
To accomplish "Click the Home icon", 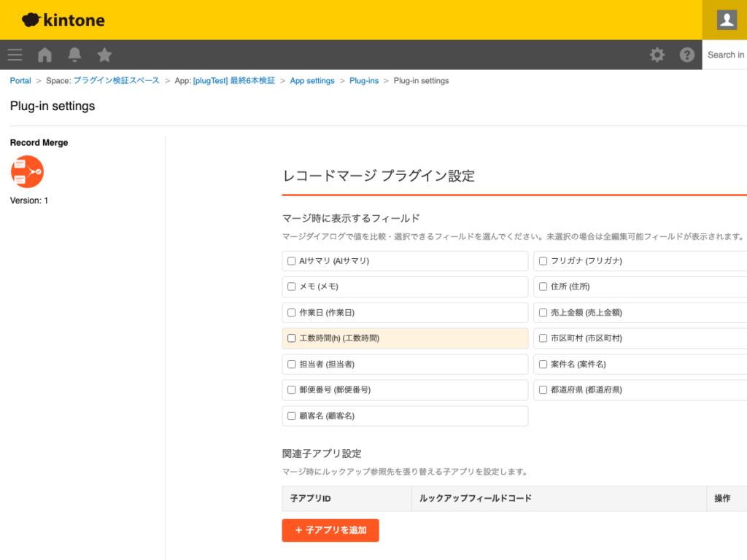I will [44, 55].
